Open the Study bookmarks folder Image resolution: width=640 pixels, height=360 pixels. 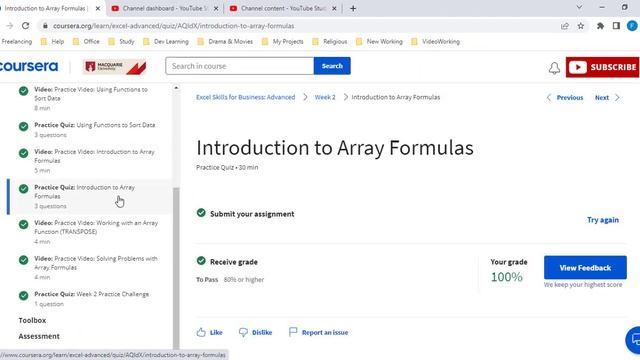click(122, 42)
